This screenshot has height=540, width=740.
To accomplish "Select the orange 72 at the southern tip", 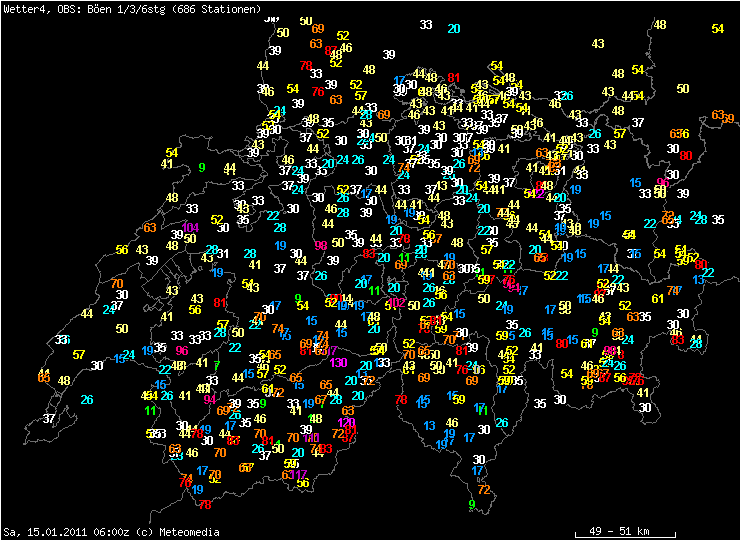I will point(484,489).
